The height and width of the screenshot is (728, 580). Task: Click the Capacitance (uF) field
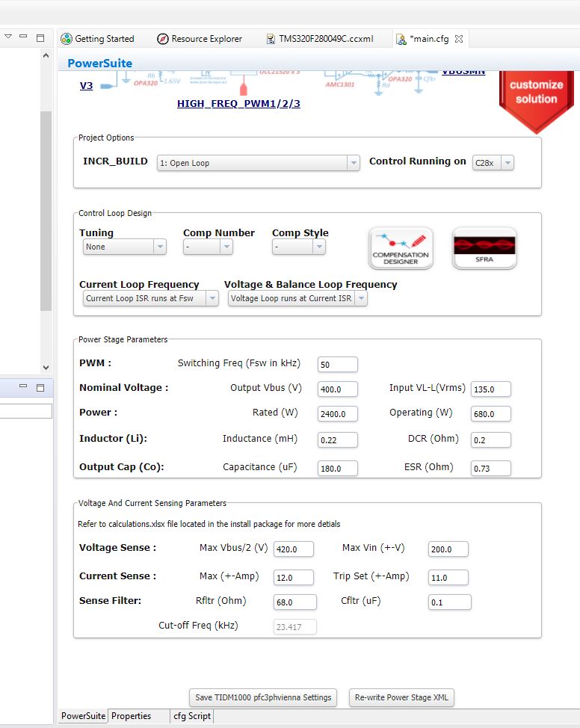pos(338,468)
